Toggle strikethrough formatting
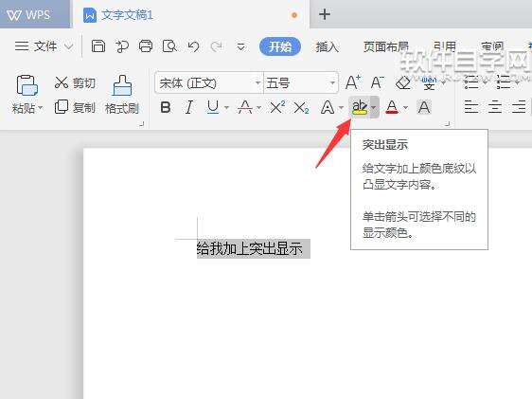 point(245,107)
